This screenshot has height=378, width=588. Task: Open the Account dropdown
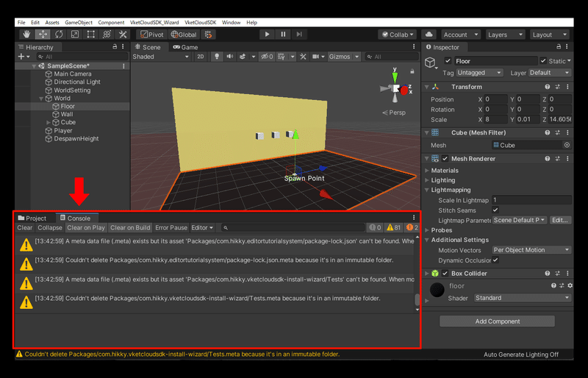[461, 35]
